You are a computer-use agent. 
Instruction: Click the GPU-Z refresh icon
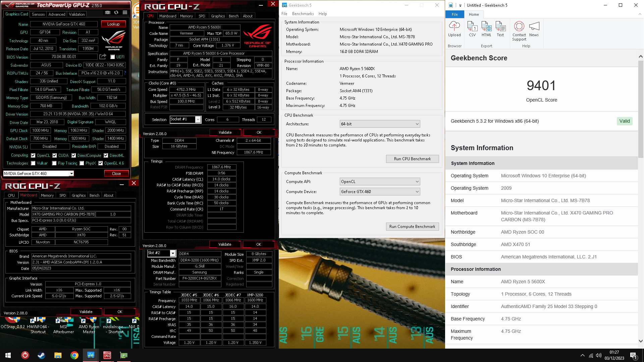point(116,13)
